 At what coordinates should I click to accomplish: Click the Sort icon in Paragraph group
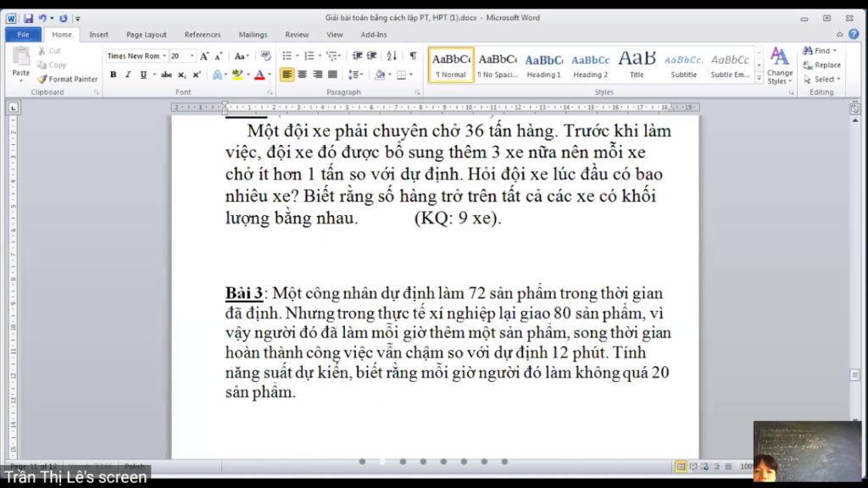click(392, 56)
